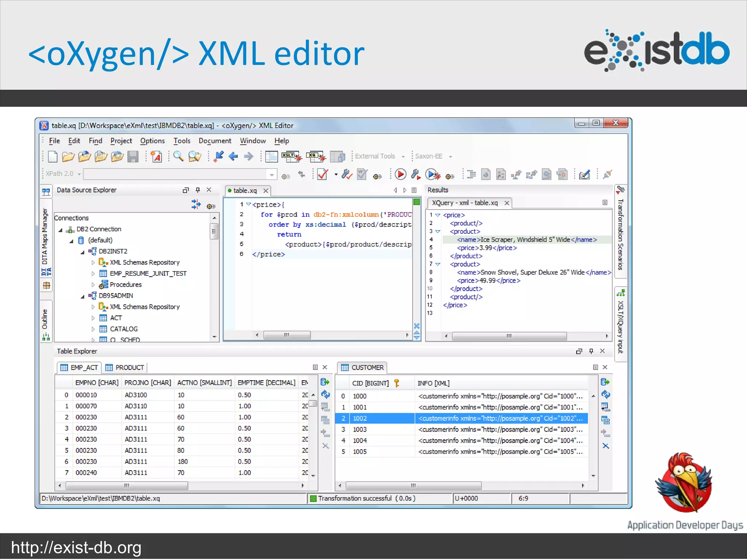The image size is (747, 560).
Task: Open the Find/Replace magnifier icon
Action: [x=178, y=156]
